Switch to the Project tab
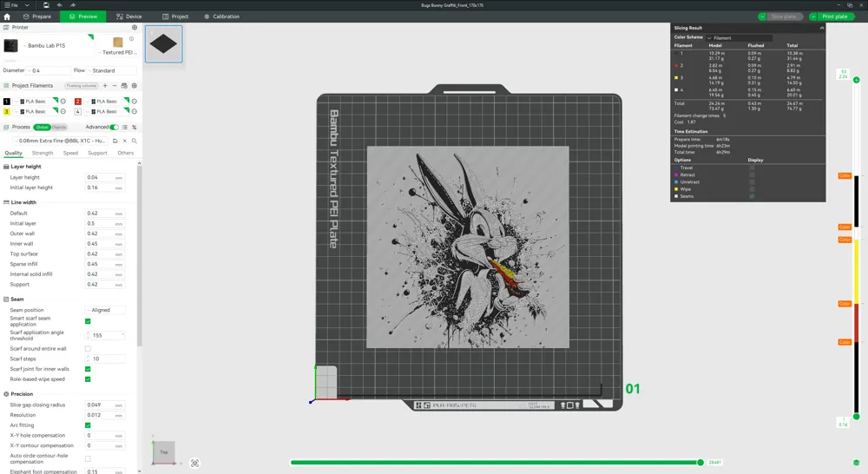This screenshot has height=474, width=868. [175, 16]
